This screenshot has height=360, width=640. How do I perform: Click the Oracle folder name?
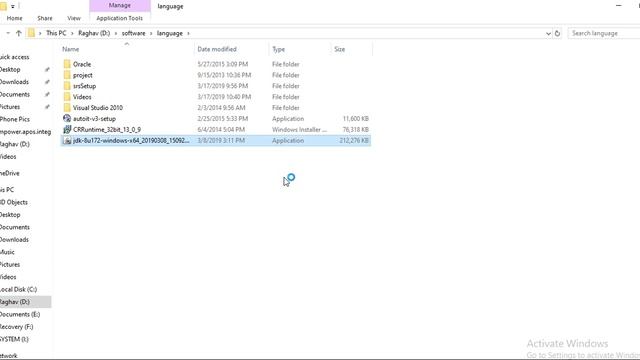pos(82,64)
